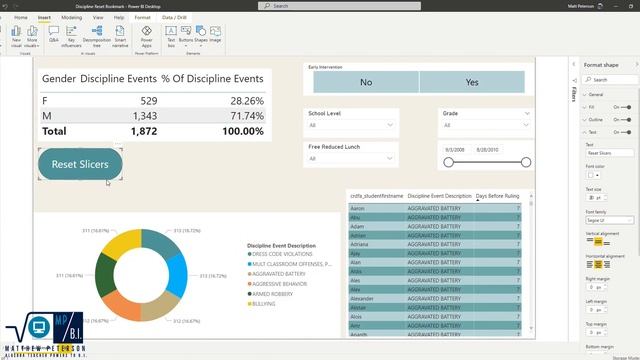The height and width of the screenshot is (360, 640).
Task: Open the Data / Drill ribbon tab
Action: click(x=174, y=18)
